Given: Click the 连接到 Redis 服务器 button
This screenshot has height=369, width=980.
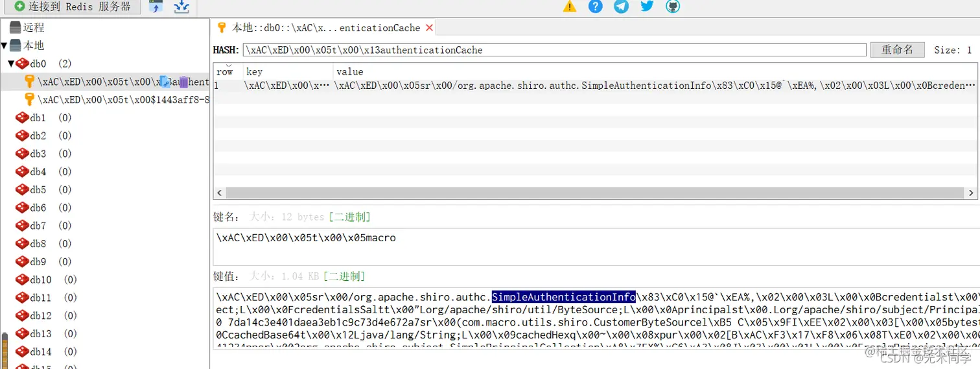Looking at the screenshot, I should pyautogui.click(x=73, y=6).
